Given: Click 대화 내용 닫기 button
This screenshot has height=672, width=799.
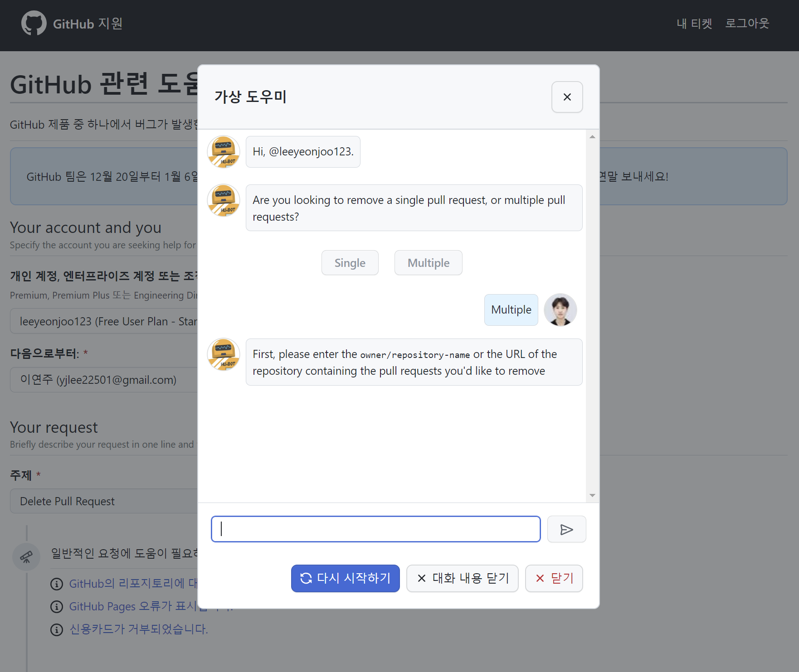Looking at the screenshot, I should click(x=462, y=578).
